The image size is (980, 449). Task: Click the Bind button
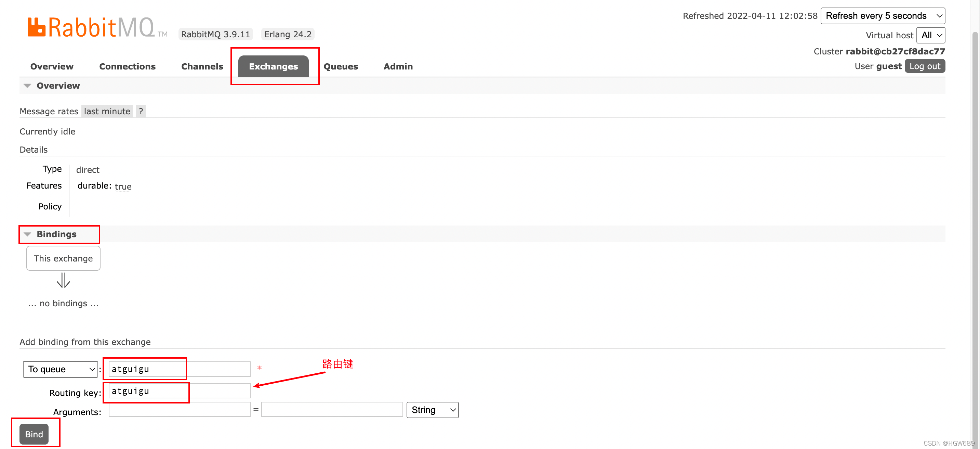pyautogui.click(x=35, y=434)
